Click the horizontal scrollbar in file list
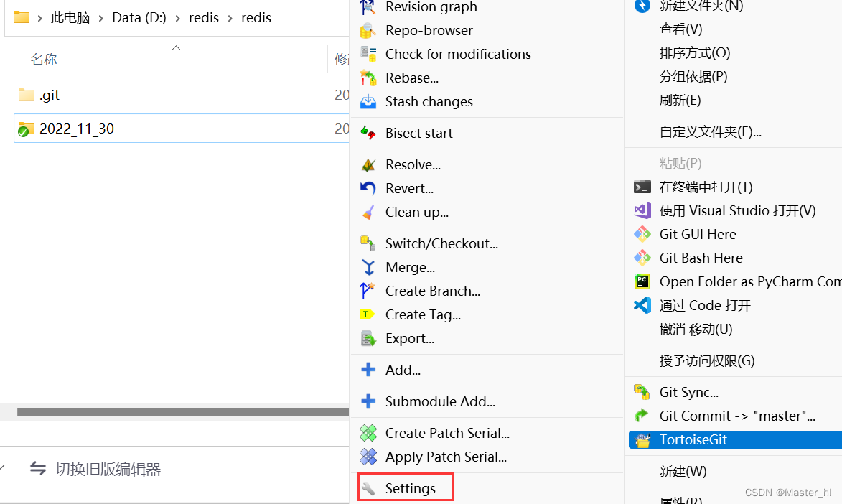Screen dimensions: 842x504 tap(182, 411)
